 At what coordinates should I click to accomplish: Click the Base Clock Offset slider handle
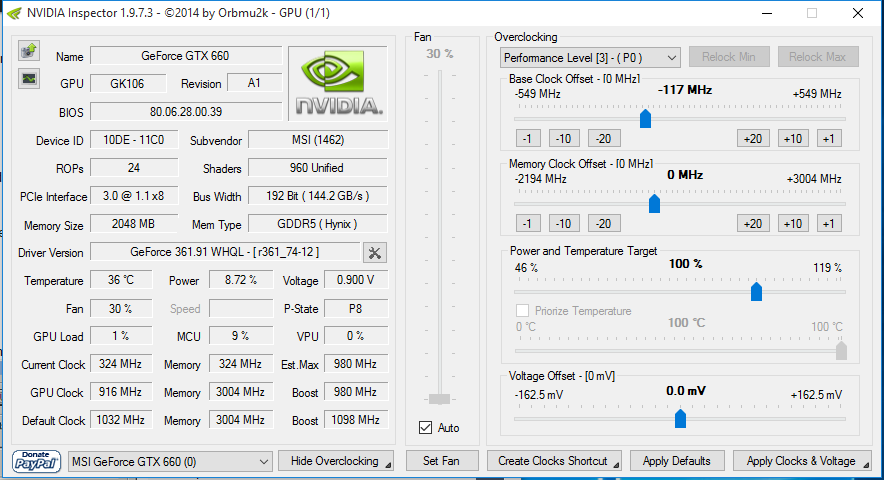point(646,118)
